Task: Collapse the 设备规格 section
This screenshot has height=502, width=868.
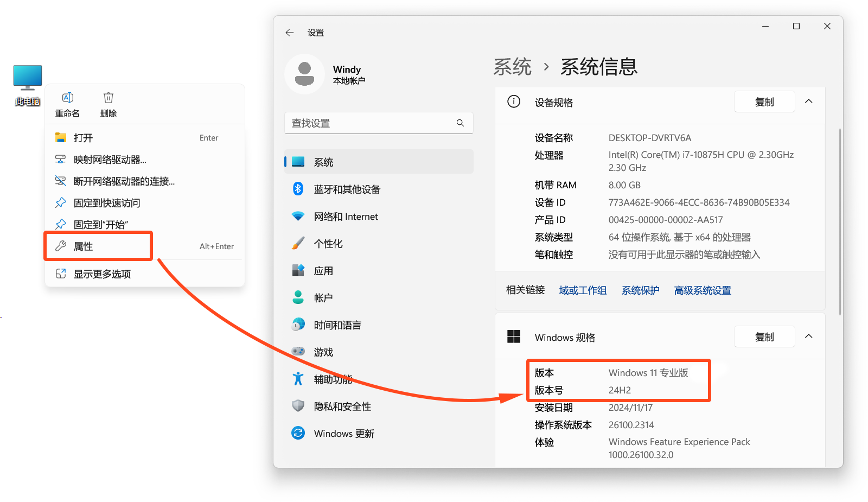Action: [809, 101]
